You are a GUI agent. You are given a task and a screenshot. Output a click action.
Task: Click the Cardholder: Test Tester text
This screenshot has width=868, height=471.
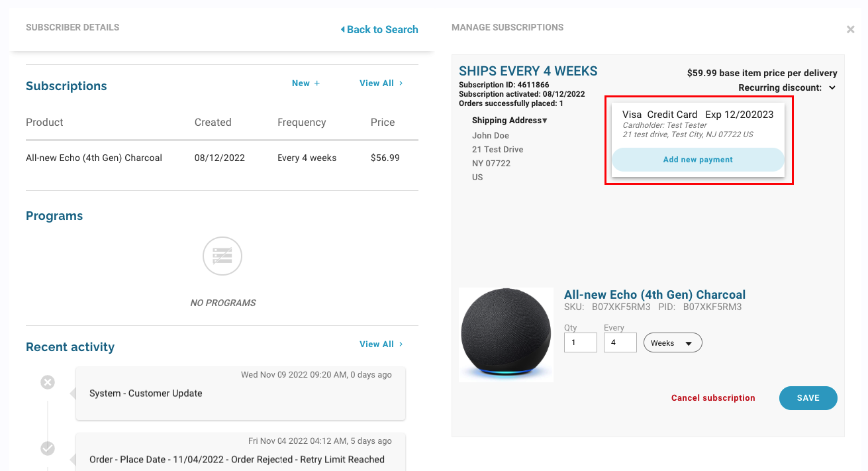tap(665, 125)
